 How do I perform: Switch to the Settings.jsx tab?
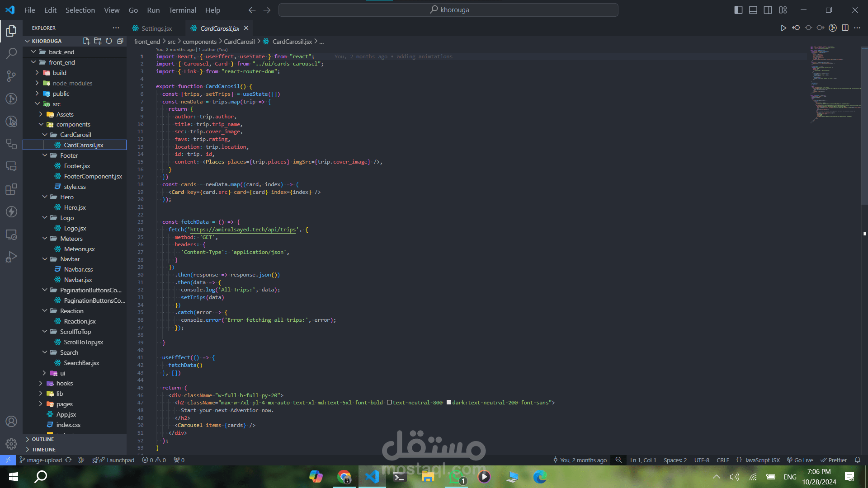point(156,28)
